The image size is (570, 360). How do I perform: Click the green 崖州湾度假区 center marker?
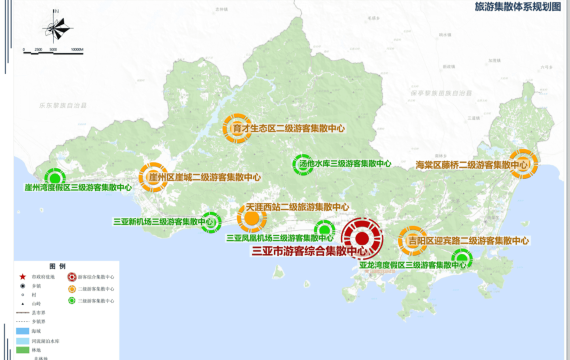55,178
